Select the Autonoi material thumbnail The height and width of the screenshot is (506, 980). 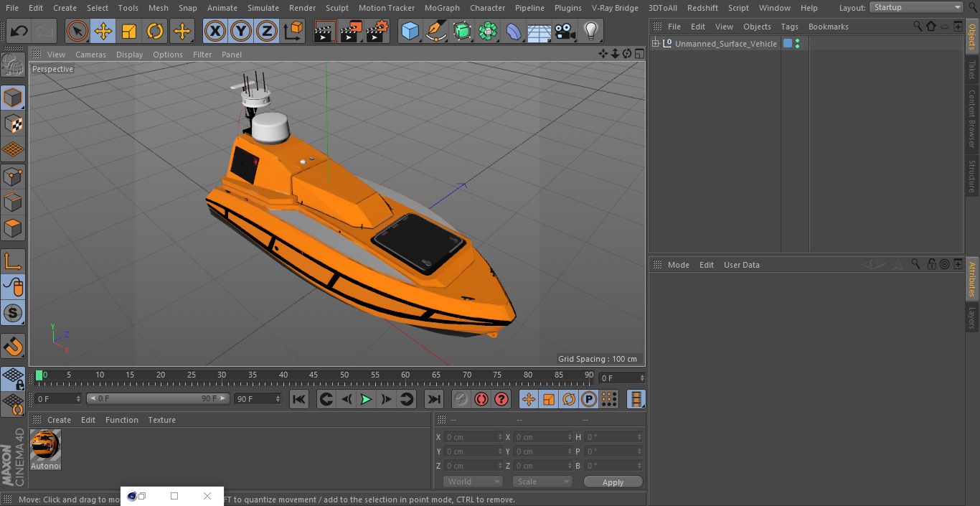(x=45, y=446)
